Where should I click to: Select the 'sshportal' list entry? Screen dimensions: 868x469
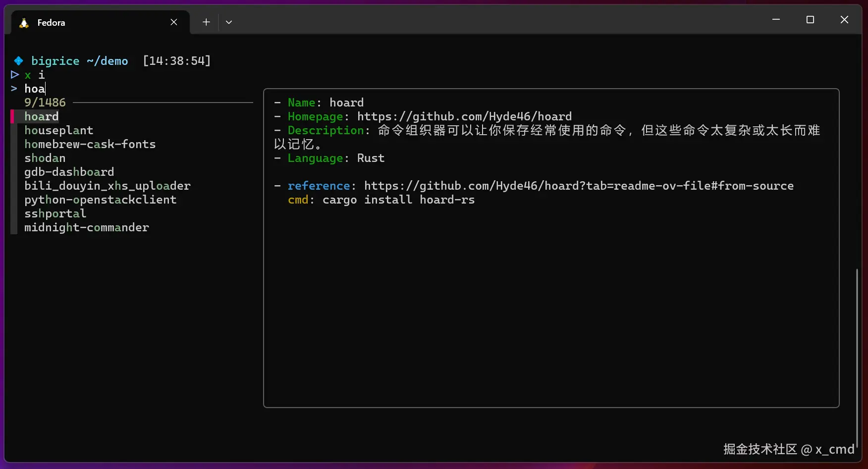coord(55,213)
